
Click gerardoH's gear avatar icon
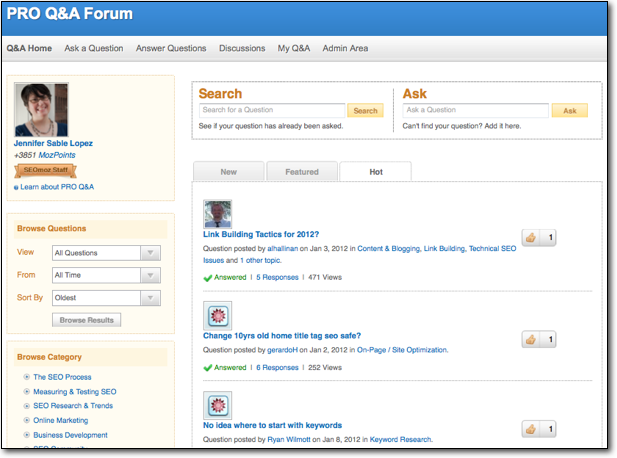coord(217,315)
